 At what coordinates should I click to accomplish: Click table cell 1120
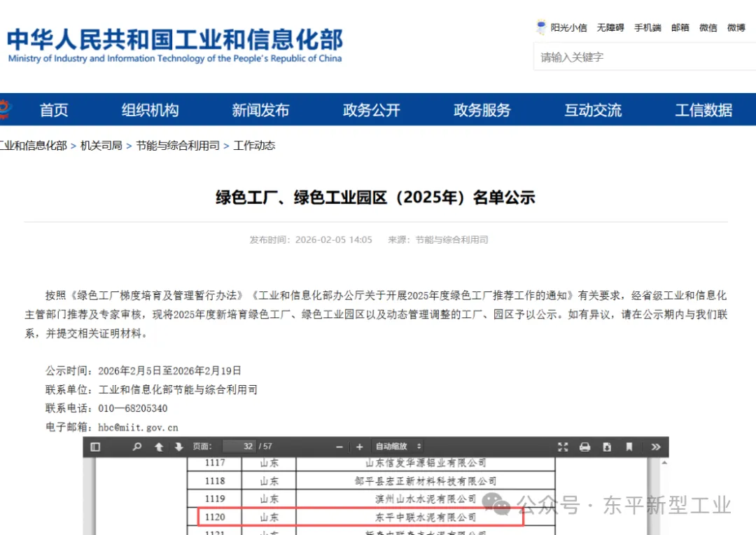(x=215, y=517)
